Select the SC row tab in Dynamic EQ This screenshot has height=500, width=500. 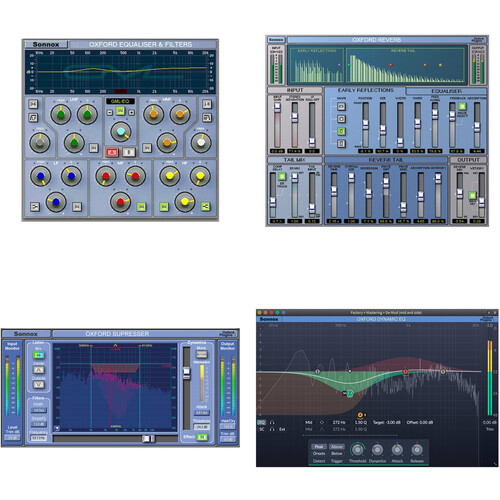click(x=262, y=429)
